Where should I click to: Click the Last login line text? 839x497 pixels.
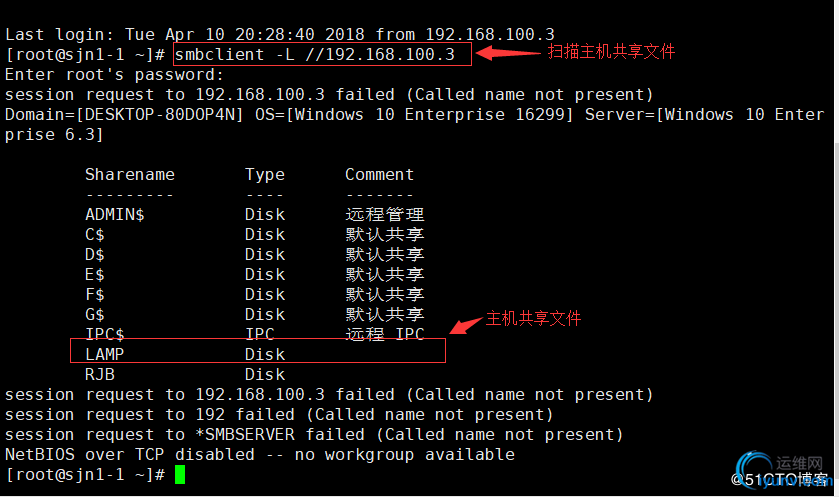coord(280,34)
